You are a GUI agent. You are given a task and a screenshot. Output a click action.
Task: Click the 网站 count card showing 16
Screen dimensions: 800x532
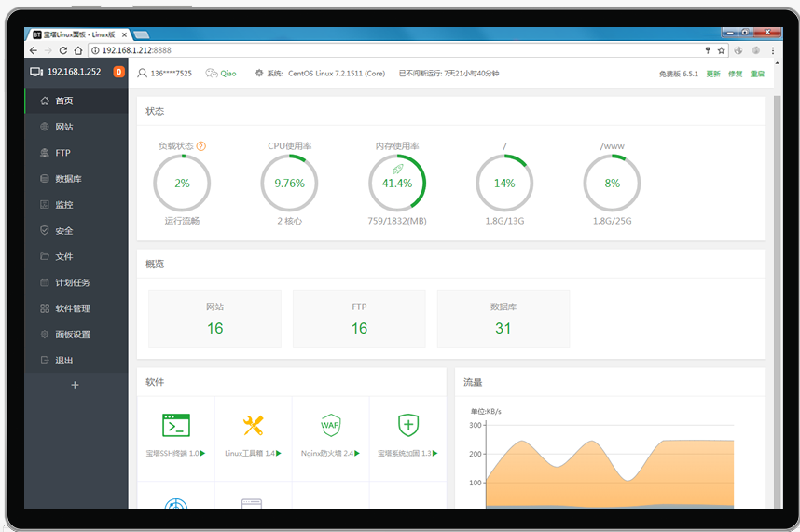[214, 319]
